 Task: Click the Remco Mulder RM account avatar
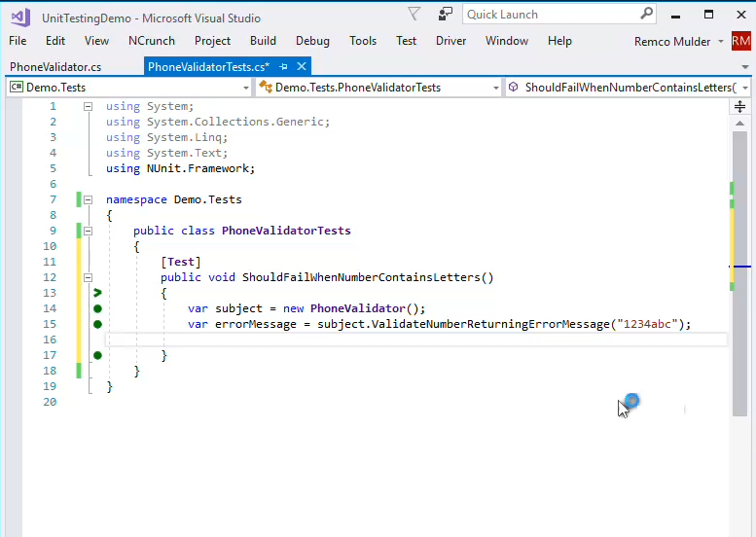(x=741, y=42)
